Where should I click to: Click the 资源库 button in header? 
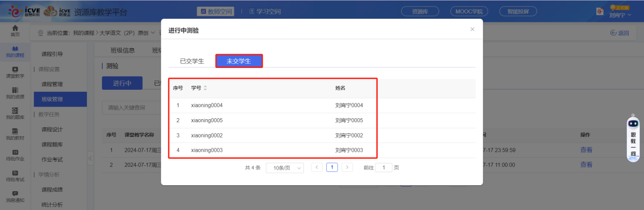pos(420,11)
